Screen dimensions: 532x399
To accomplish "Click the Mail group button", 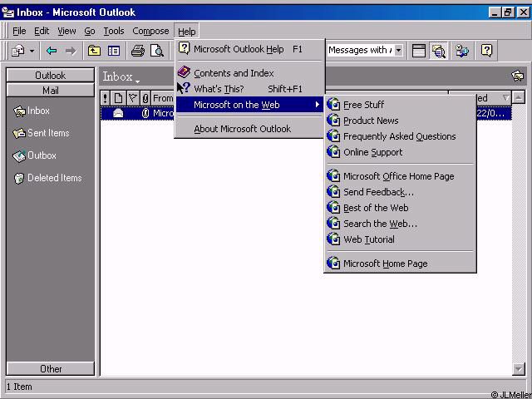I will tap(50, 91).
